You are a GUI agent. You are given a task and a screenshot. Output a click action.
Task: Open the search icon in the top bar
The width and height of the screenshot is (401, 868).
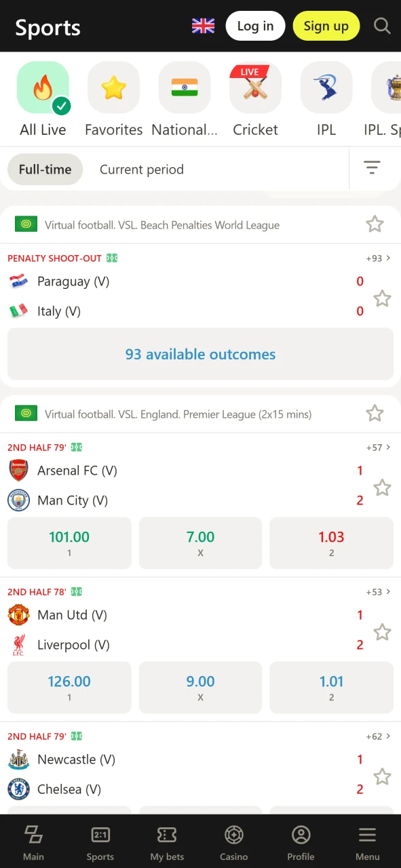tap(382, 26)
